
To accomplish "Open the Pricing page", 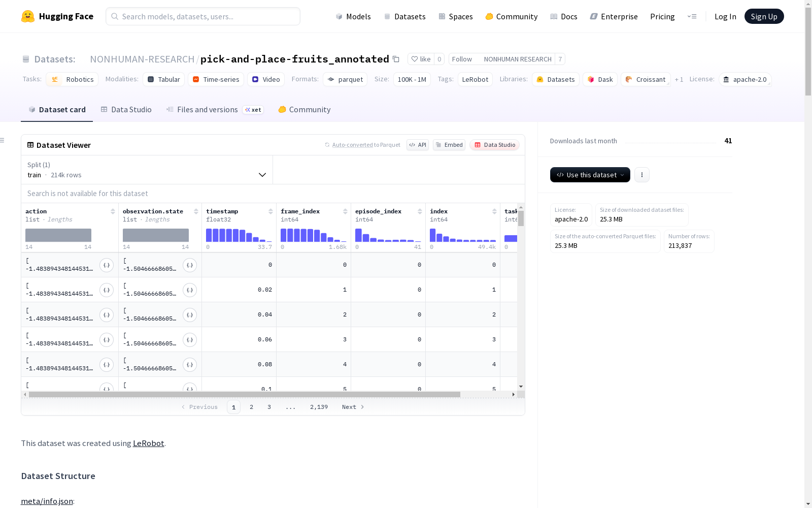I will coord(662,16).
